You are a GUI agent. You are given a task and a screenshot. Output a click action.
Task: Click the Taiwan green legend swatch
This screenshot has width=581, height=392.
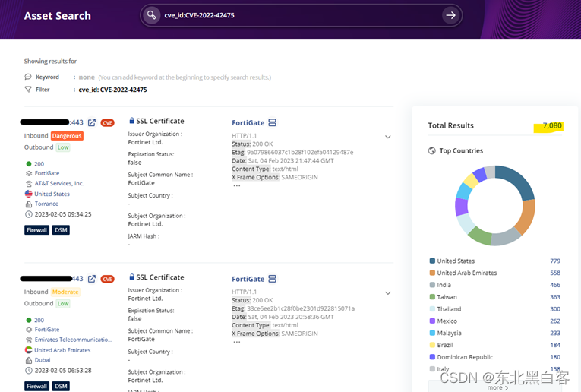tap(432, 297)
